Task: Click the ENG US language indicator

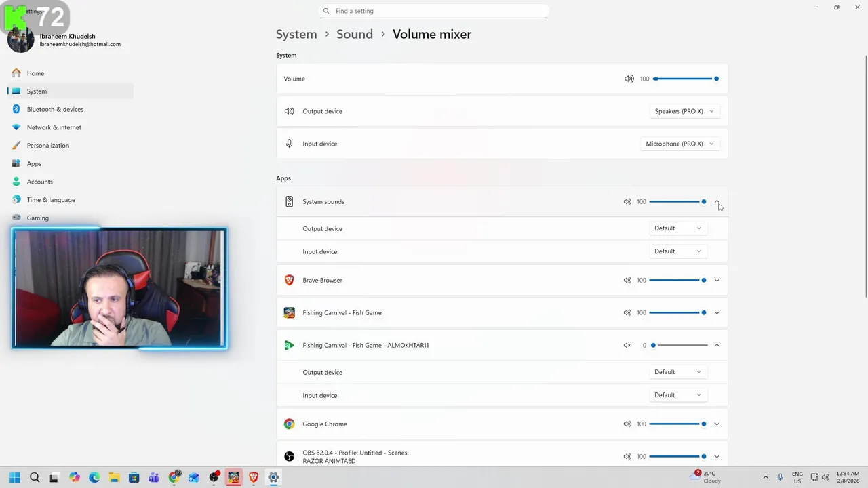Action: tap(797, 477)
